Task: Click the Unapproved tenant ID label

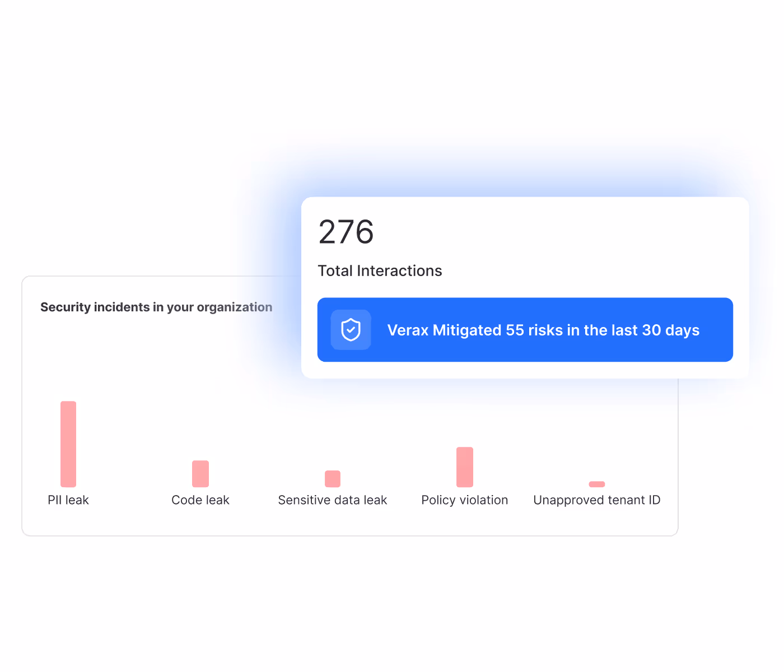Action: pos(597,500)
